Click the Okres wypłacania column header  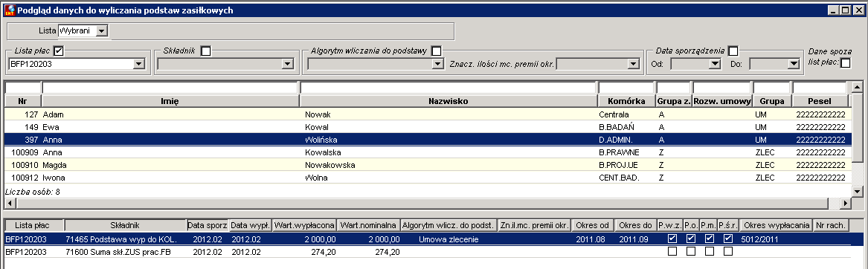pos(776,225)
